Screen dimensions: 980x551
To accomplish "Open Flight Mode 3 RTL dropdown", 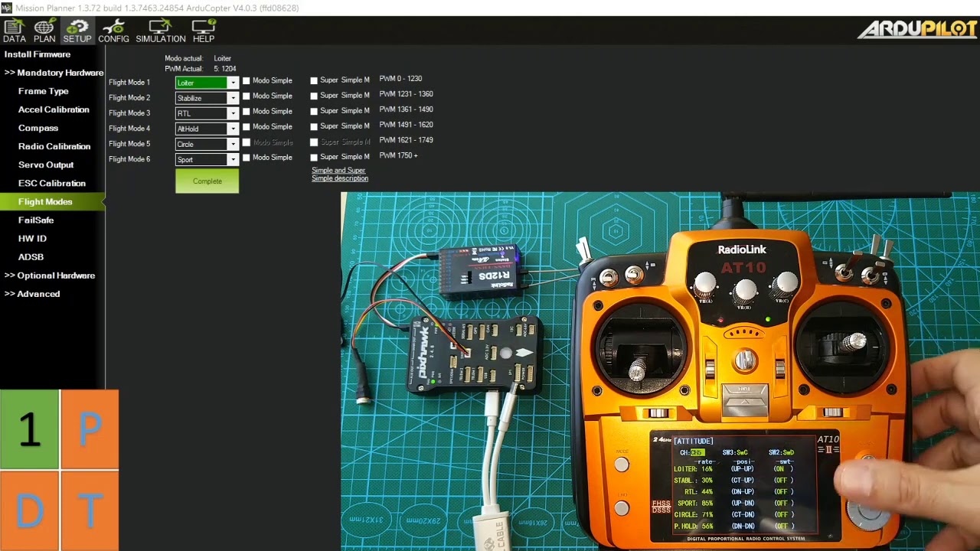I will point(207,113).
